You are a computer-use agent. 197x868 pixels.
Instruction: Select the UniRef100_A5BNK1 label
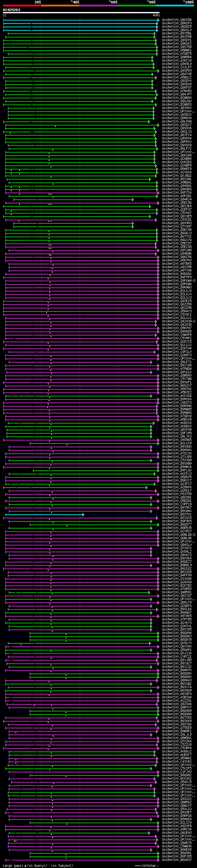(x=177, y=50)
